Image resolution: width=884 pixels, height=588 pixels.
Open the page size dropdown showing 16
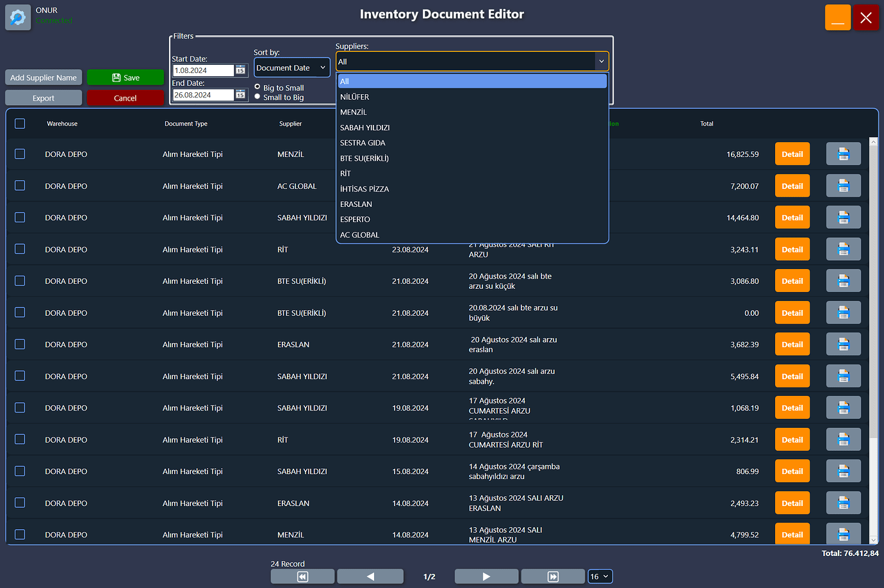(600, 576)
